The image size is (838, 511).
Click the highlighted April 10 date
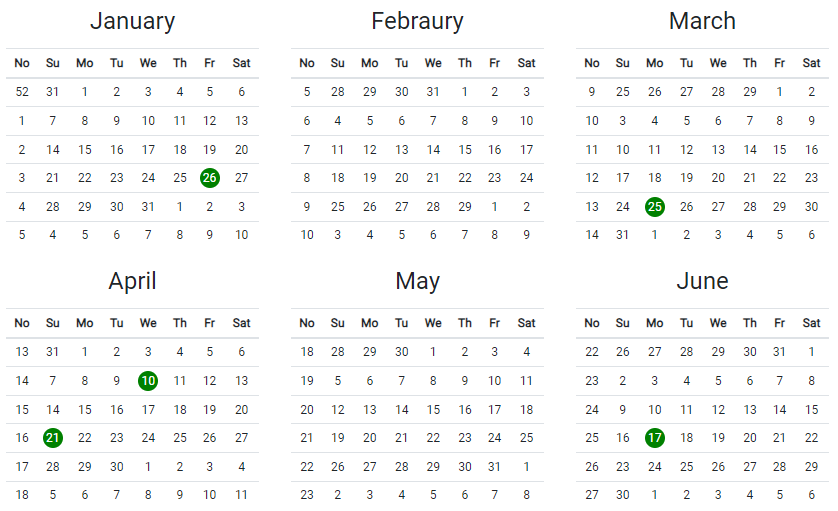click(x=148, y=380)
